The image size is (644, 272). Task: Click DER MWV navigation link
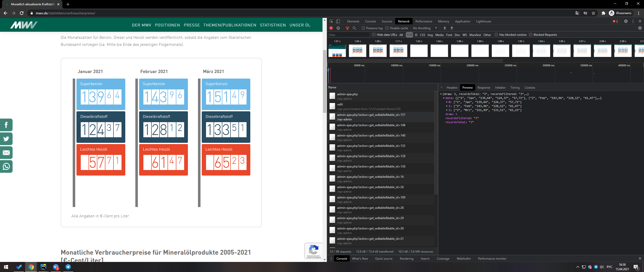click(142, 25)
